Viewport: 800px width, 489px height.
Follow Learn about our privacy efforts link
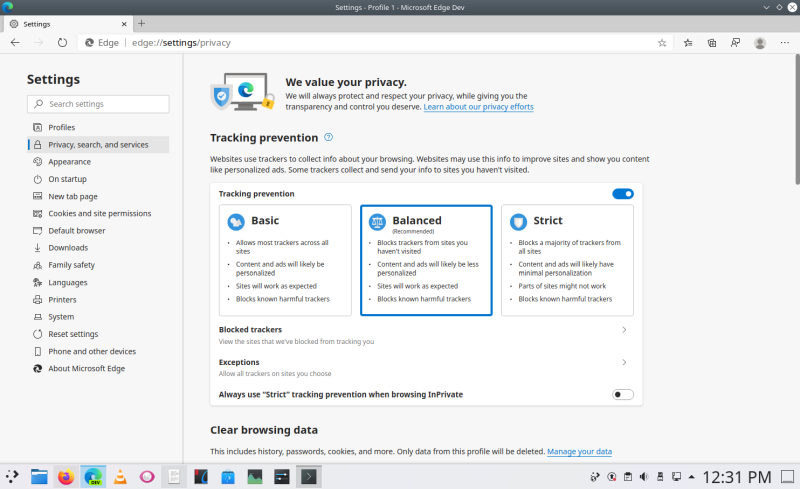coord(478,107)
